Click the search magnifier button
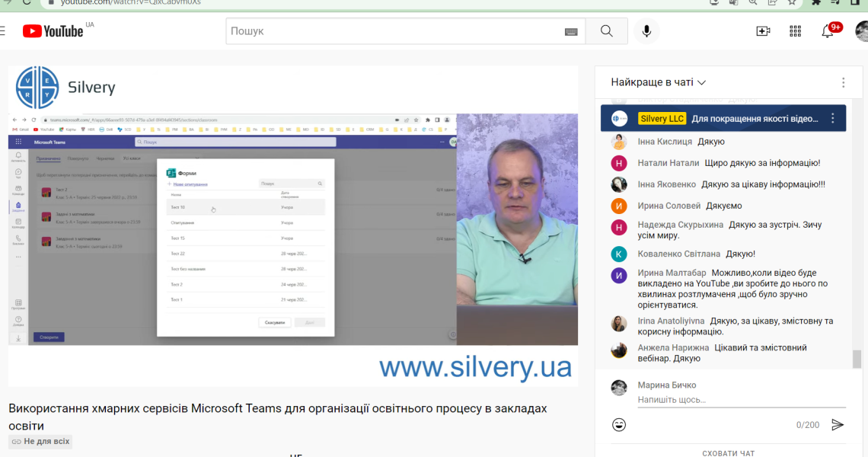 (607, 31)
